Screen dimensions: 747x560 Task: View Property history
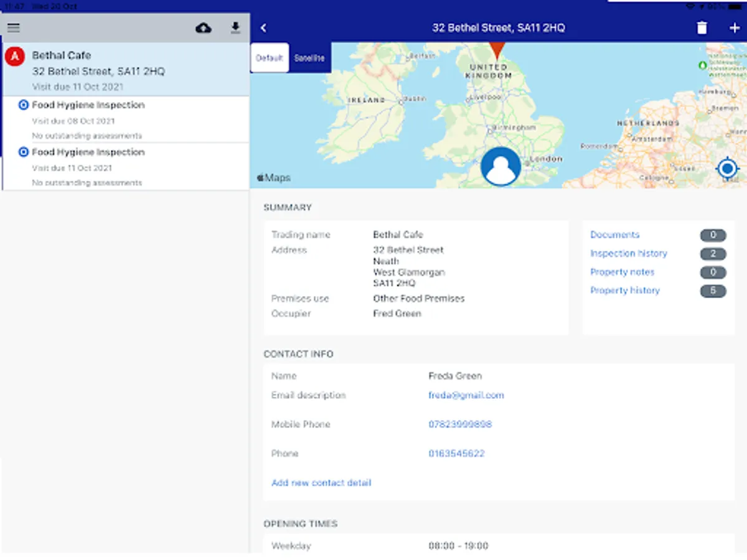tap(624, 291)
